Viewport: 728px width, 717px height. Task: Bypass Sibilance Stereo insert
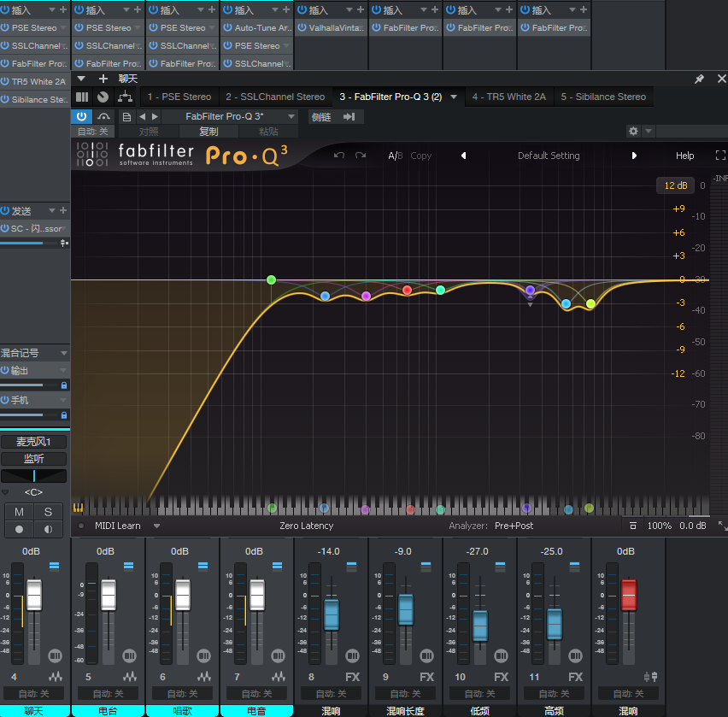tap(5, 99)
